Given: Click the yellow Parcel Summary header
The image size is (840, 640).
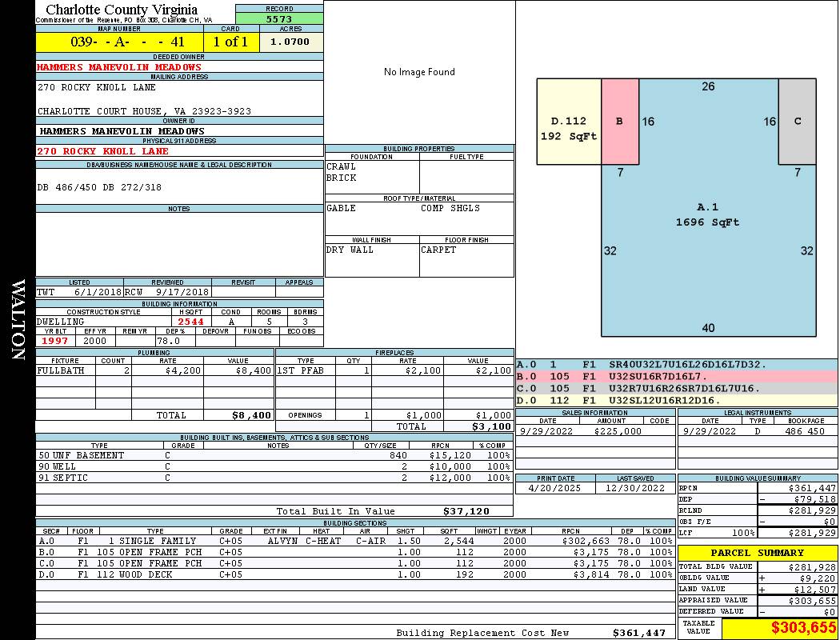Looking at the screenshot, I should [758, 553].
